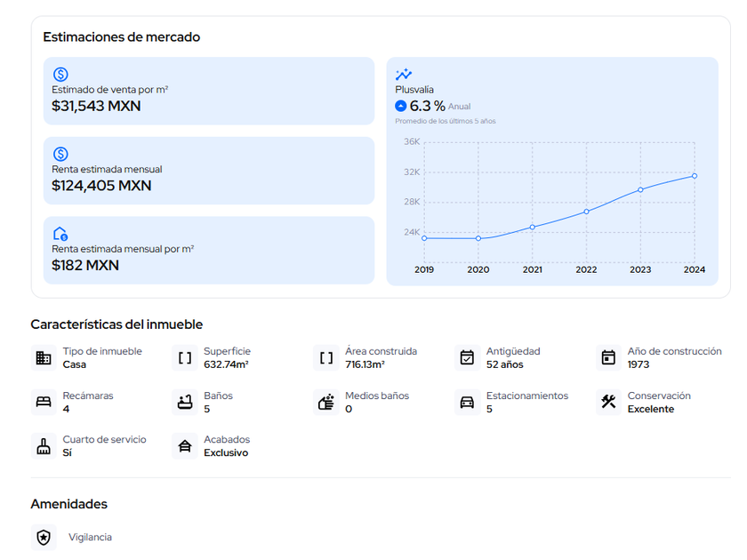
Task: Click the Estimado de venta por m² label
Action: click(x=110, y=90)
